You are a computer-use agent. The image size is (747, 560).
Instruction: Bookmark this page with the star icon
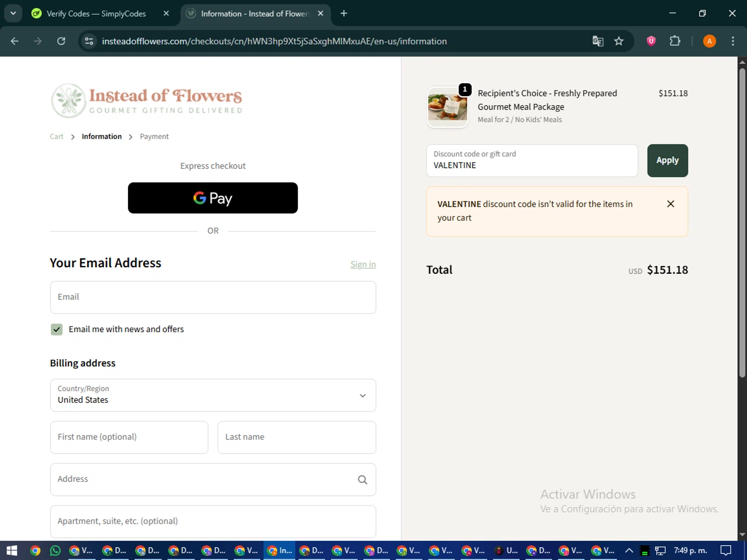(x=619, y=41)
